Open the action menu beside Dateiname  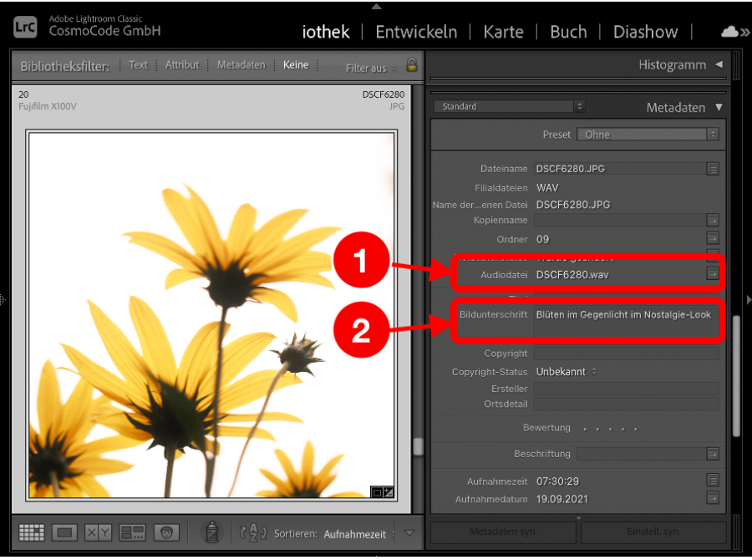pyautogui.click(x=712, y=168)
